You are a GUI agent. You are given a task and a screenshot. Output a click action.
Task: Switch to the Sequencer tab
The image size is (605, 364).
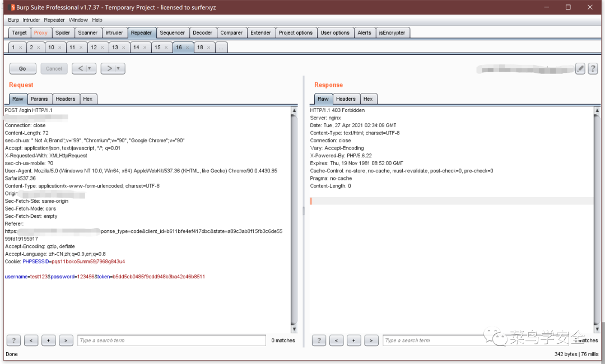(x=172, y=33)
